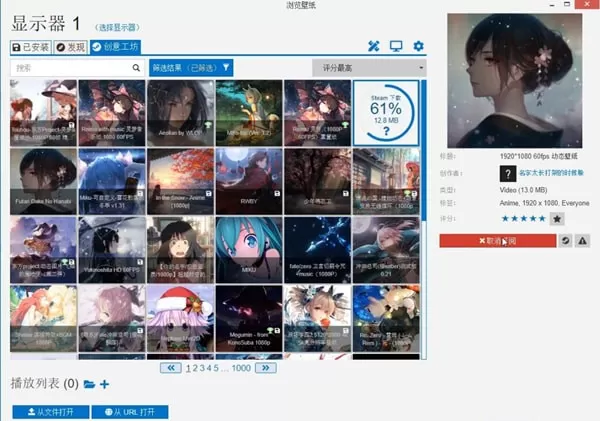Open the creator name link in details

(551, 173)
